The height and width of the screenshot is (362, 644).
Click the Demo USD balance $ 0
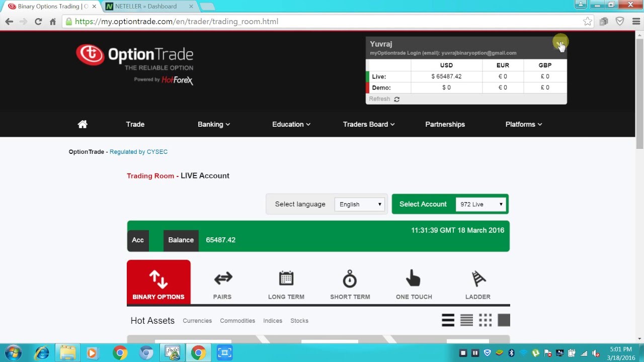(446, 87)
